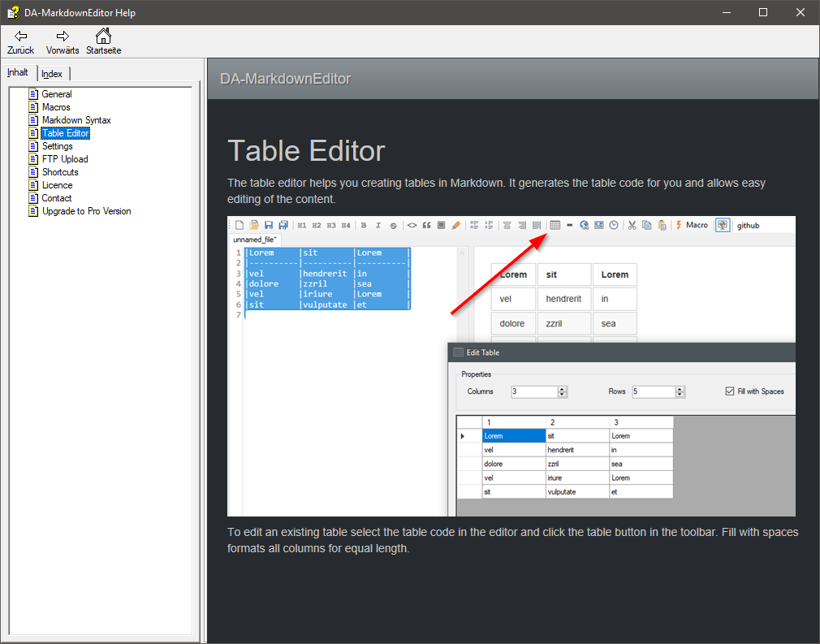Click the blockquote icon in help screenshot
The image size is (820, 644).
[427, 226]
